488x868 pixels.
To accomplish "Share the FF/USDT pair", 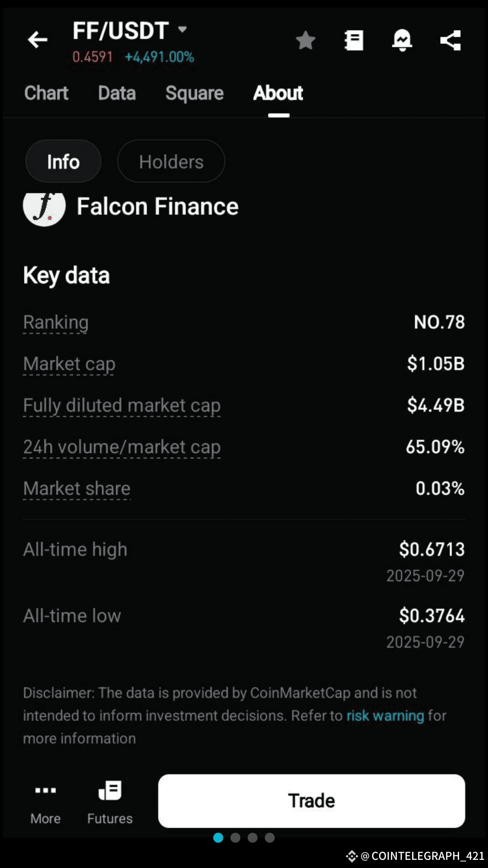I will coord(450,41).
